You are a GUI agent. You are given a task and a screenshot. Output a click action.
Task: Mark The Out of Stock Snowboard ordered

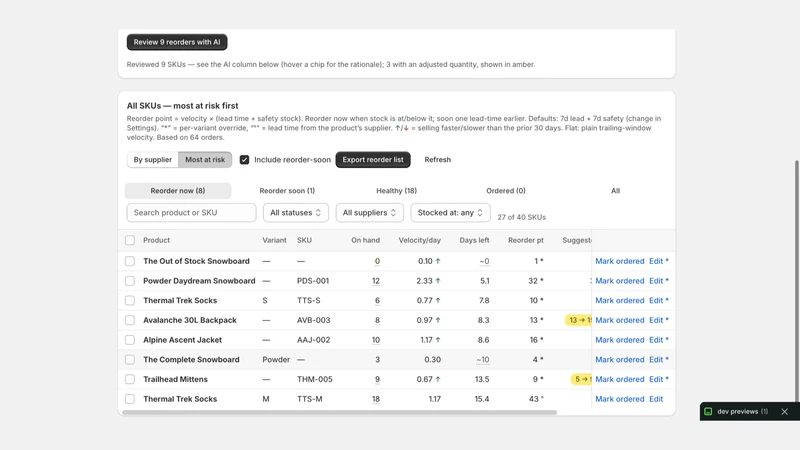pyautogui.click(x=619, y=261)
